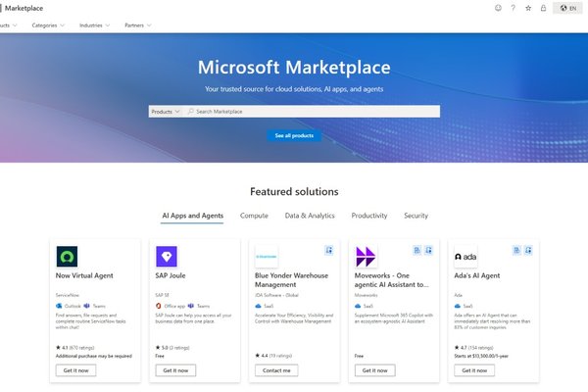Screen dimensions: 588x392
Task: Click Get it now for SAP Joule
Action: click(175, 370)
